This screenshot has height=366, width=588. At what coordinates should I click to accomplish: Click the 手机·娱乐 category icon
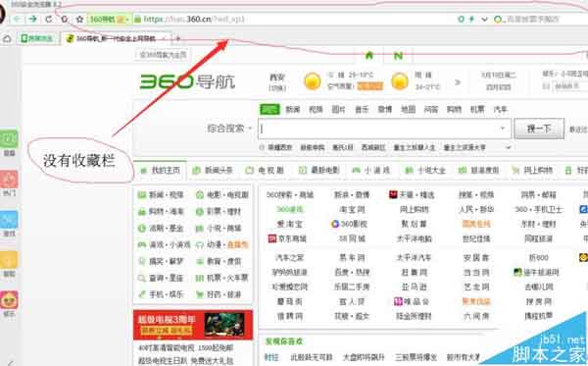click(x=142, y=294)
